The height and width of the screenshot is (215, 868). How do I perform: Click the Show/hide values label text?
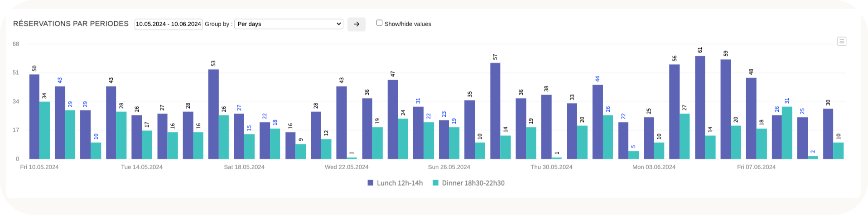tap(408, 24)
